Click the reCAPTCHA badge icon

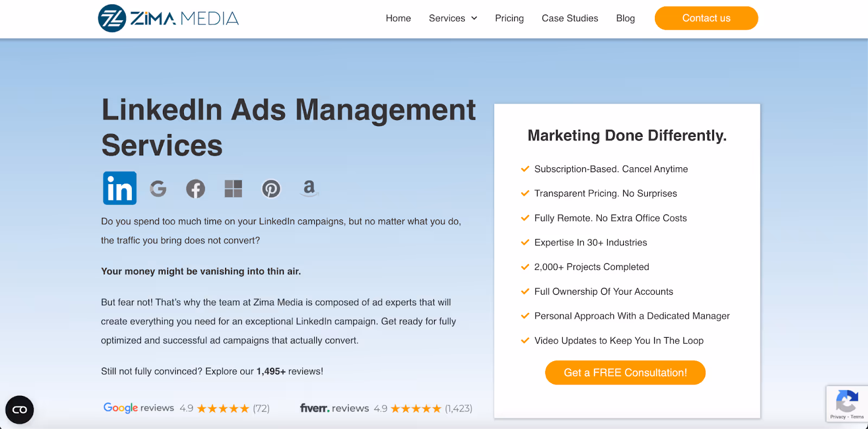click(847, 401)
